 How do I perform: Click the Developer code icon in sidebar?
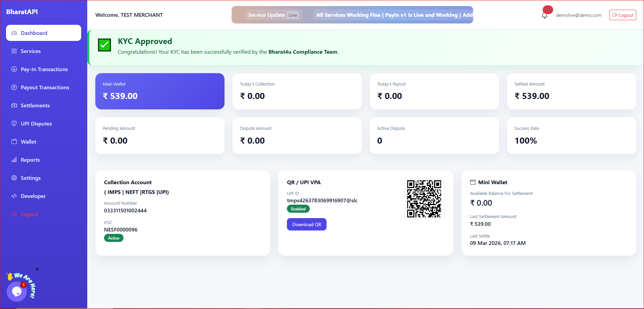point(14,196)
